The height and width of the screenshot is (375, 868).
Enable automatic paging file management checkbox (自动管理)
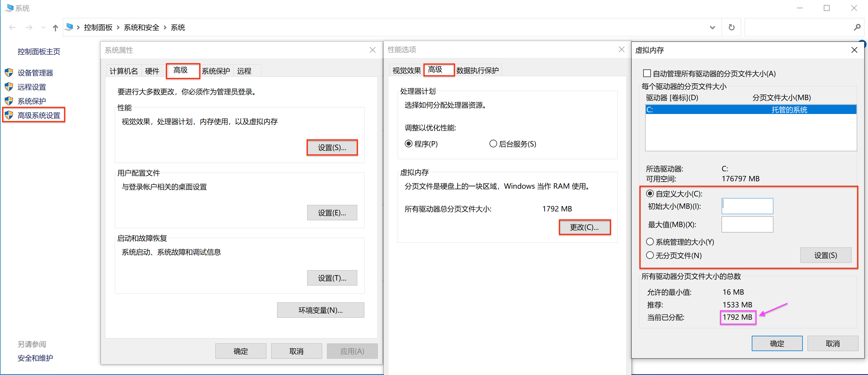click(647, 73)
